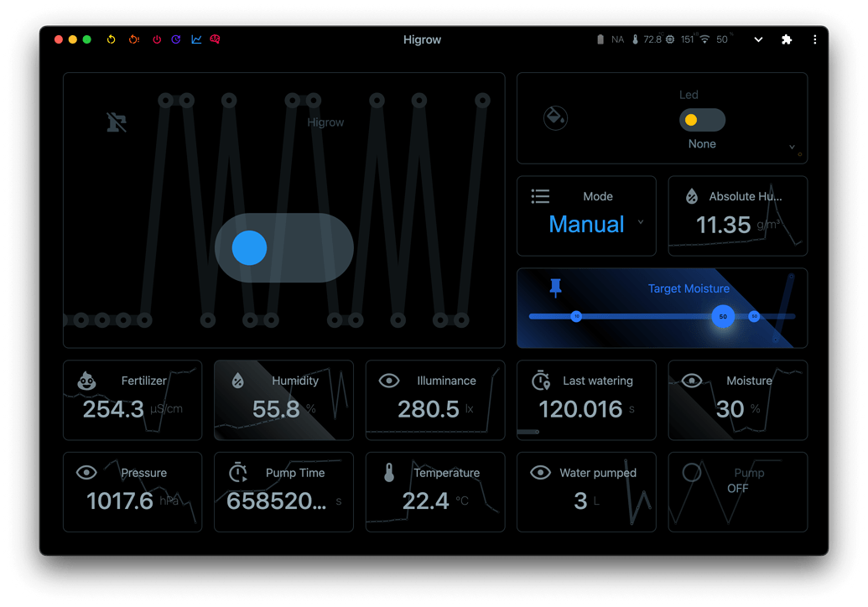Toggle the Led switch off

tap(702, 120)
